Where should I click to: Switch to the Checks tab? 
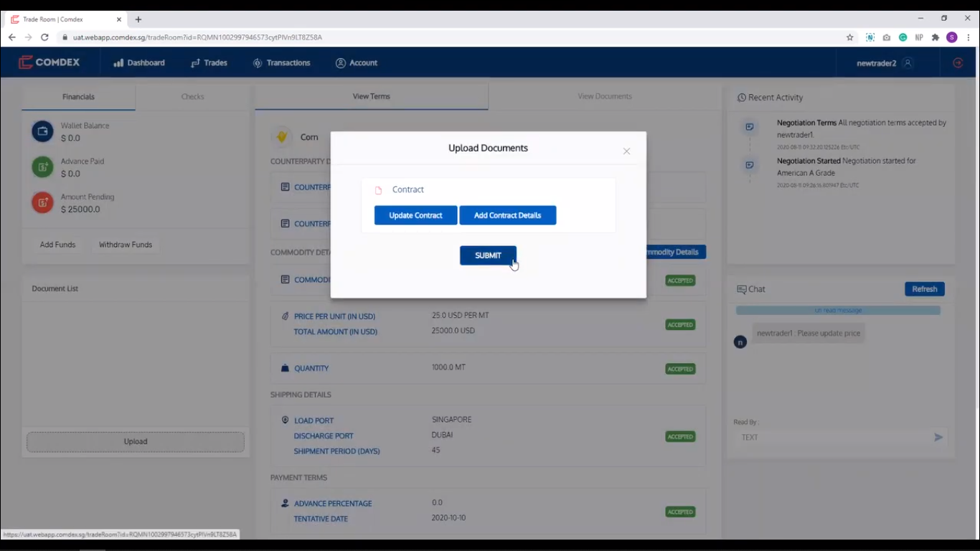pos(192,97)
